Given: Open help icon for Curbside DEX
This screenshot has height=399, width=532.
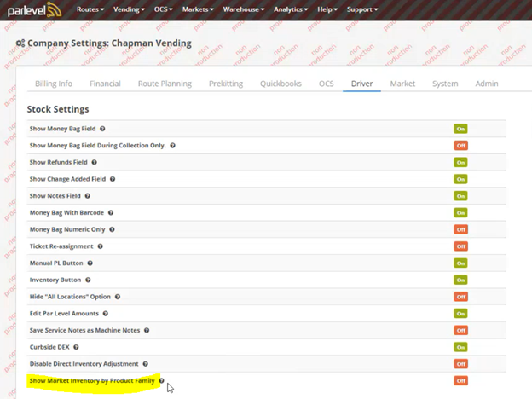Looking at the screenshot, I should point(76,347).
